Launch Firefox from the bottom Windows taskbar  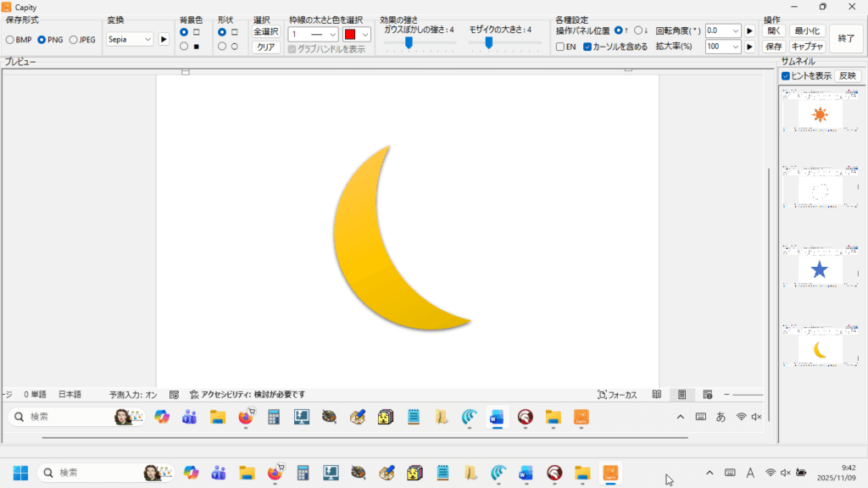[x=275, y=473]
